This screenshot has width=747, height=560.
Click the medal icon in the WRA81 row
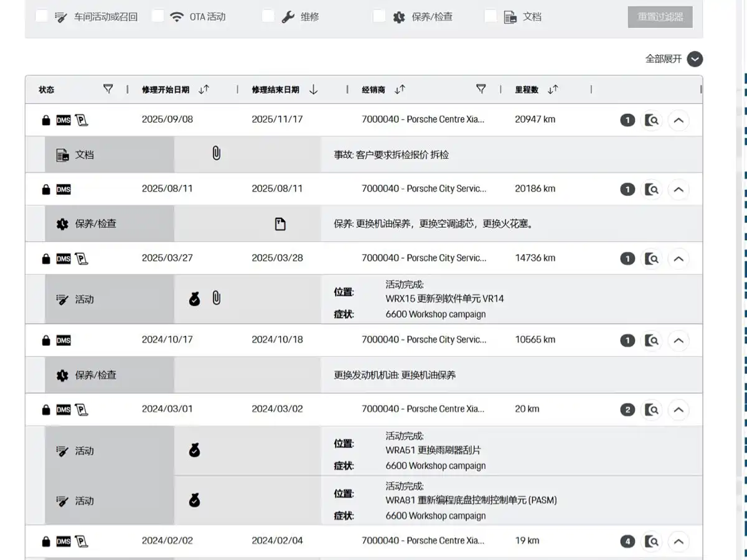click(195, 500)
